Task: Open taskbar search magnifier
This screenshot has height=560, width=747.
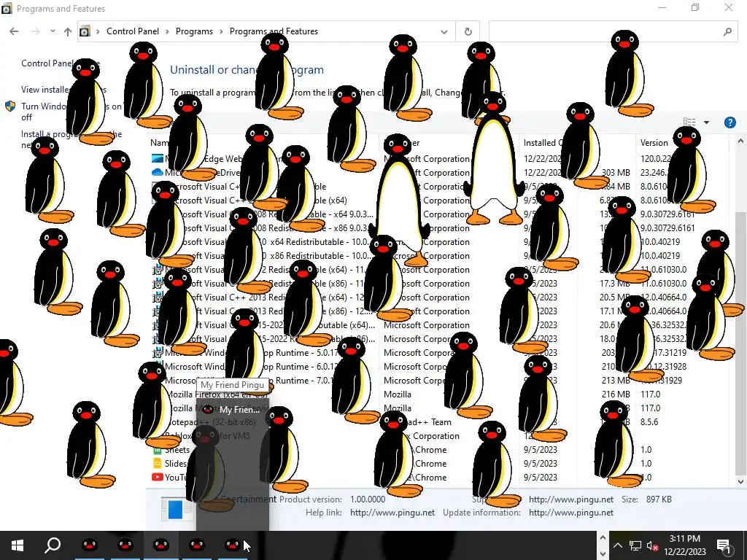Action: [x=53, y=545]
